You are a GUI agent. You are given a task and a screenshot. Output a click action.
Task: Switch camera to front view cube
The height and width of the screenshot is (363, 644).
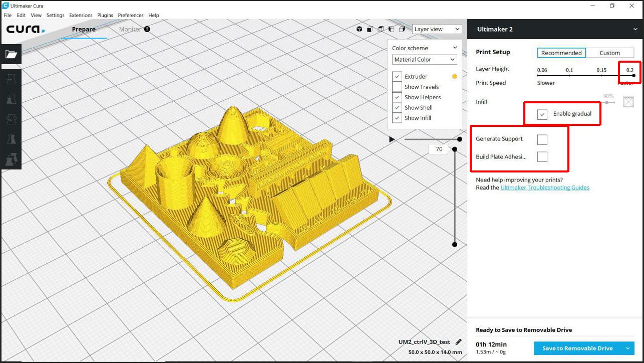coord(370,29)
